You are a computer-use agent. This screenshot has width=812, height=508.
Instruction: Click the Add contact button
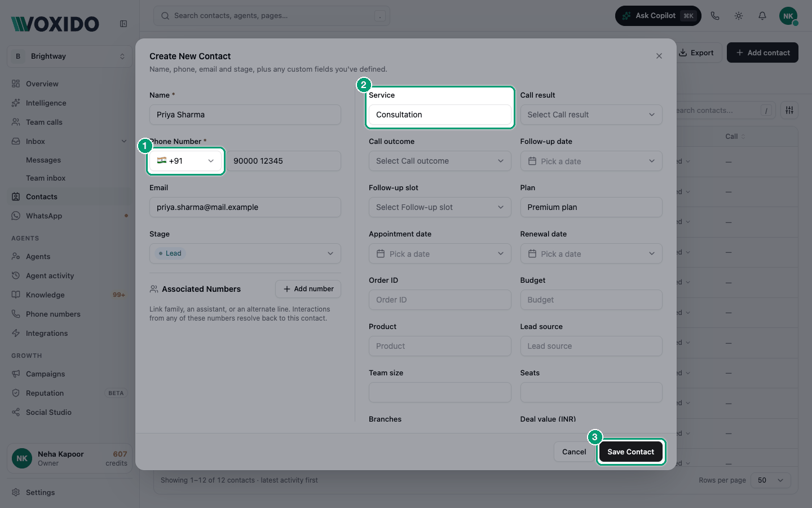762,52
